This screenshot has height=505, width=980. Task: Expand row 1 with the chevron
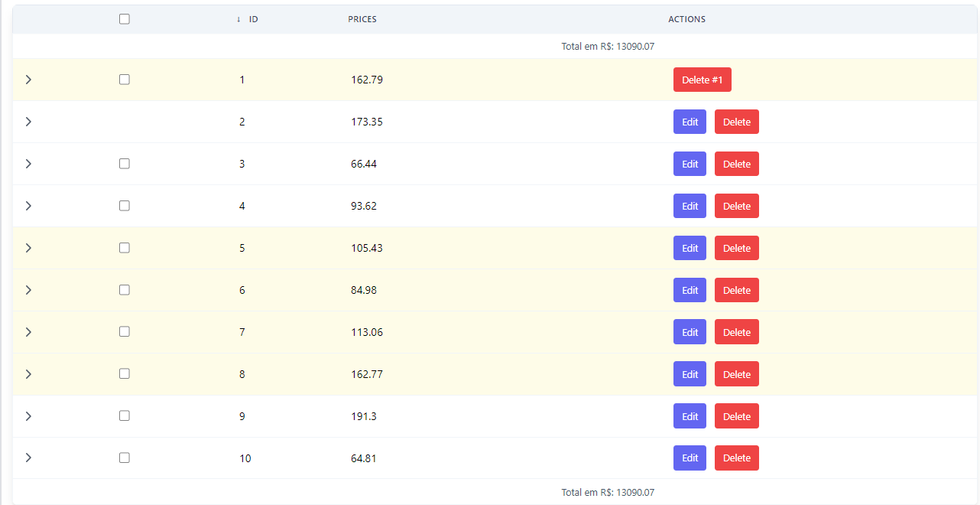click(28, 80)
